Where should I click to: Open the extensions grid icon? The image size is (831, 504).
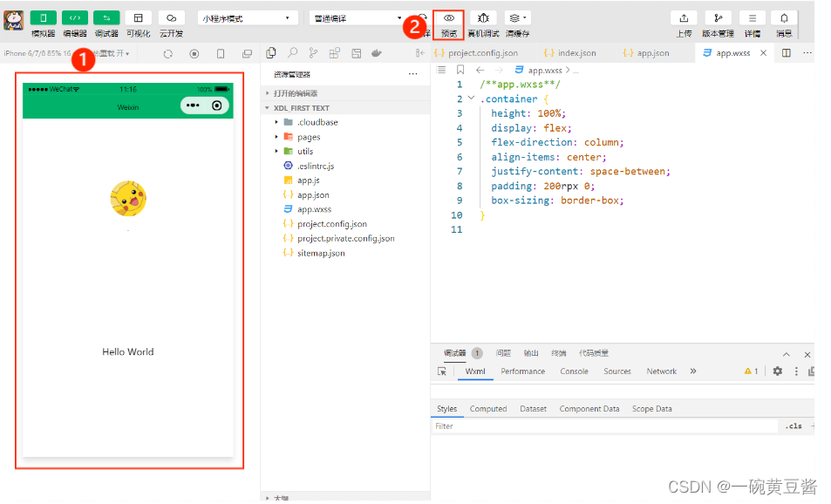coord(335,53)
